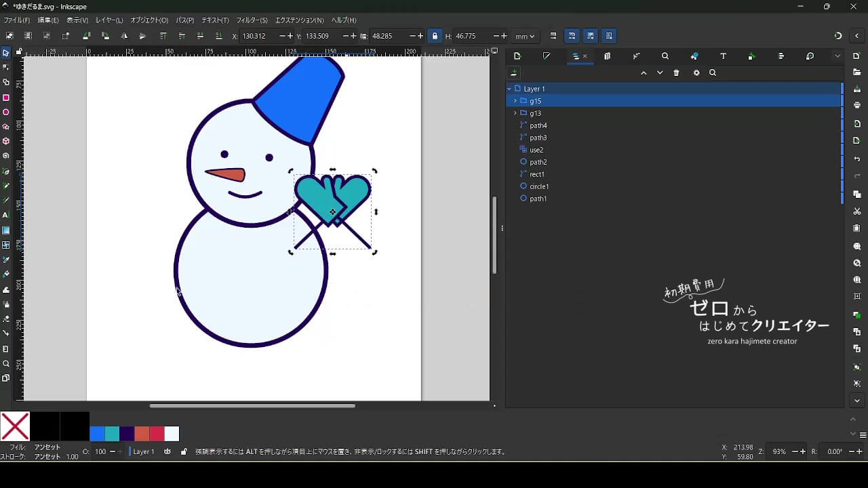Toggle the width/height ratio lock
The height and width of the screenshot is (488, 868).
tap(435, 36)
